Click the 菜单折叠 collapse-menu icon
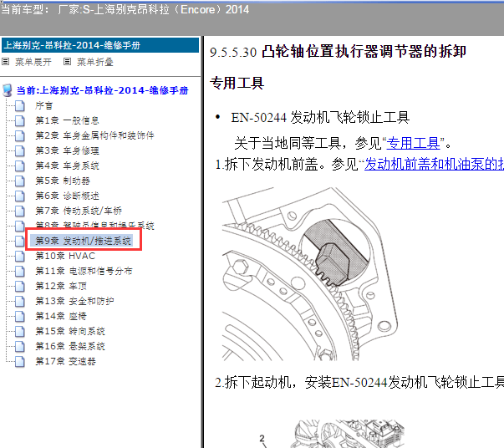Image resolution: width=504 pixels, height=448 pixels. 67,61
